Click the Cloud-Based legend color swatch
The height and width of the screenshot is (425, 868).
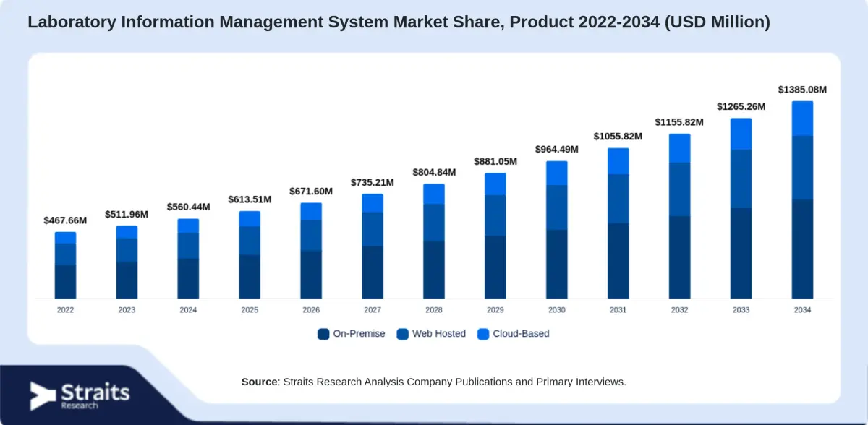(x=482, y=334)
